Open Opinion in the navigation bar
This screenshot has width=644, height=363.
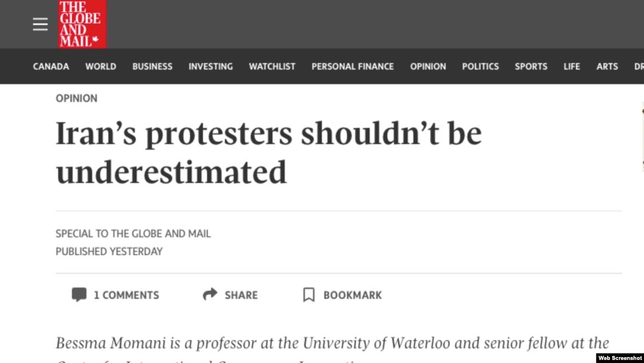(428, 67)
